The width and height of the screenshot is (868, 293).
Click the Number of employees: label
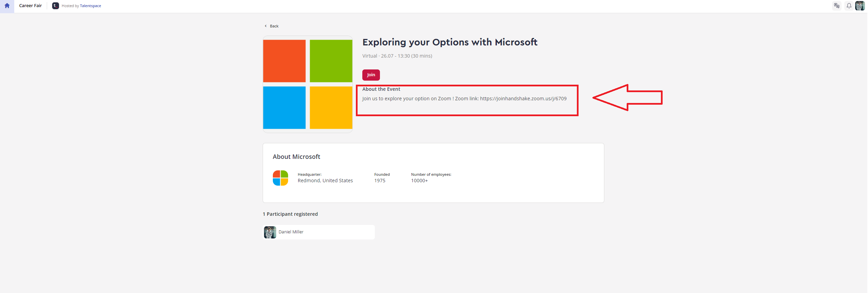tap(431, 174)
